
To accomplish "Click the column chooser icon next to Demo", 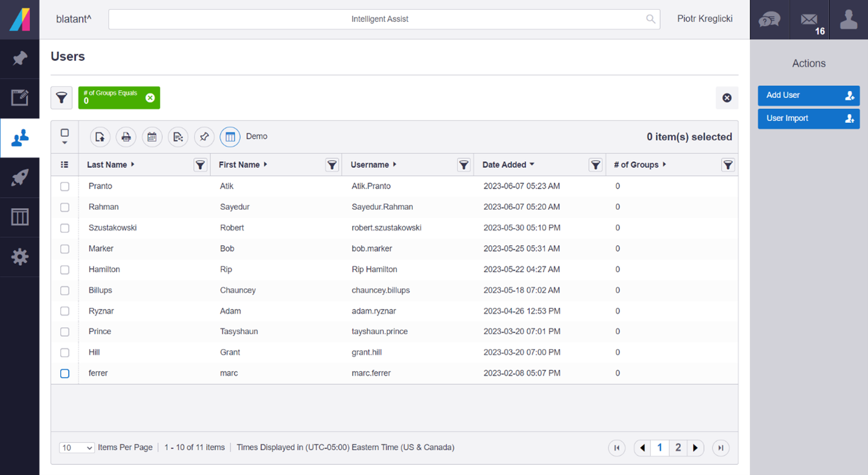I will 230,137.
